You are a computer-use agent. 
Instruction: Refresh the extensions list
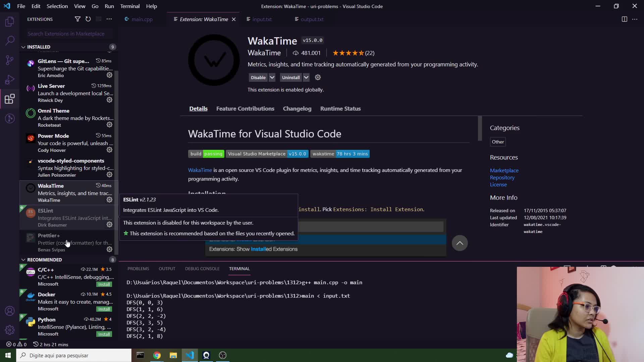point(88,19)
